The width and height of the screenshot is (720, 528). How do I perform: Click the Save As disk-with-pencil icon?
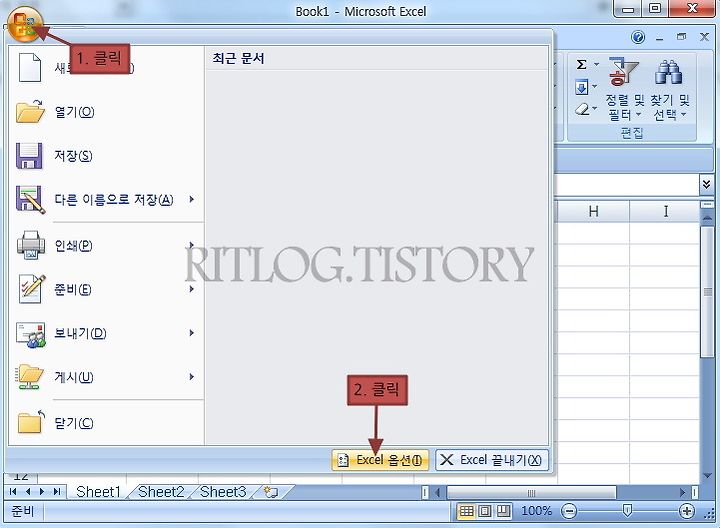point(30,199)
